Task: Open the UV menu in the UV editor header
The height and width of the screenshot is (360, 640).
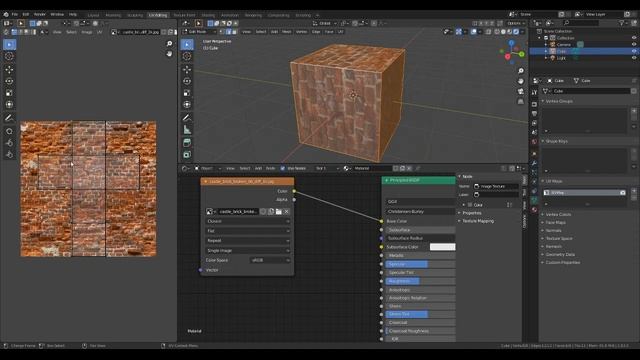Action: (x=99, y=32)
